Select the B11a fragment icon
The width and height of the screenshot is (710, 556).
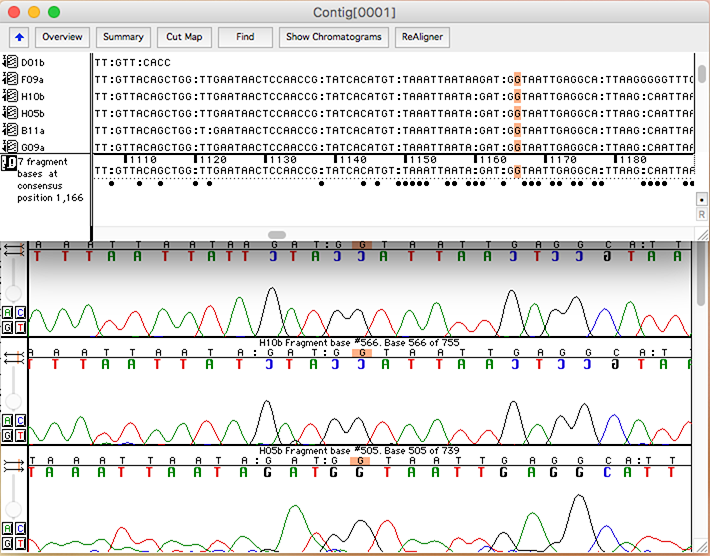pyautogui.click(x=10, y=130)
